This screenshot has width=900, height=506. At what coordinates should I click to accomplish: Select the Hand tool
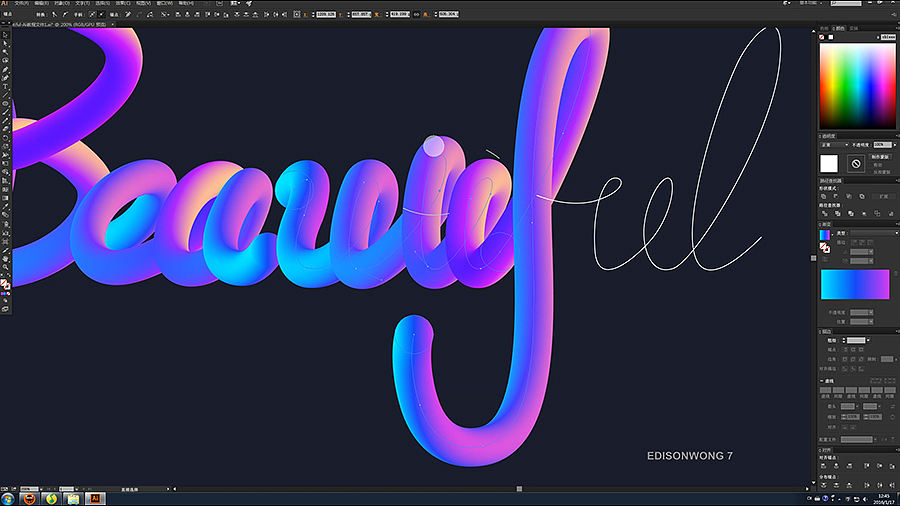click(x=5, y=259)
